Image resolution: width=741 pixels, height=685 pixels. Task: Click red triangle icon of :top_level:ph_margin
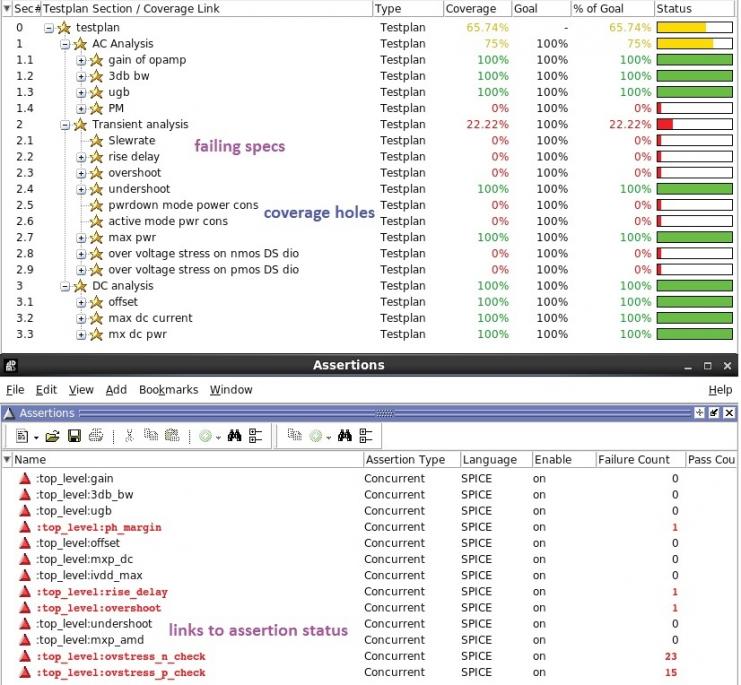pos(25,527)
